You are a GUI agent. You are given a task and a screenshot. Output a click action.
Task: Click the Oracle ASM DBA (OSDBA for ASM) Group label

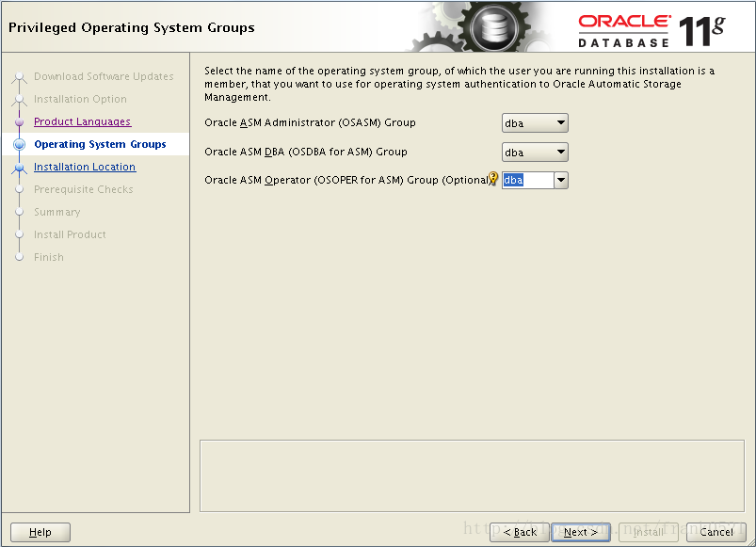coord(306,152)
